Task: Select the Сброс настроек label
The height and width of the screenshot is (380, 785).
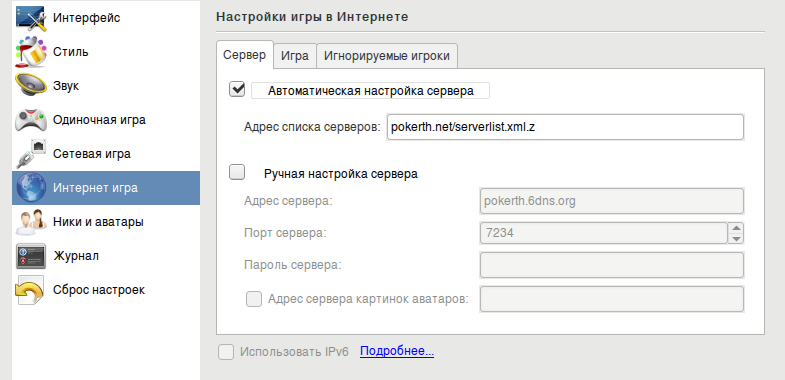Action: (x=99, y=290)
